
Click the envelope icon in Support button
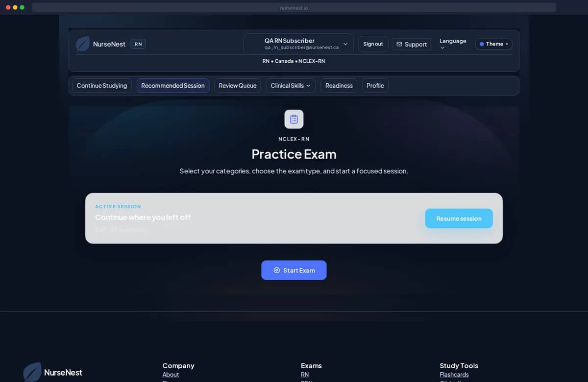pyautogui.click(x=399, y=44)
